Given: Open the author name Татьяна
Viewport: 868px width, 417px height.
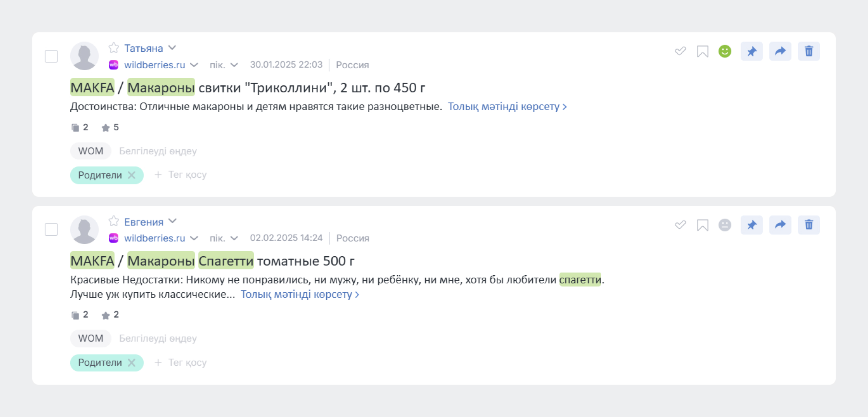Looking at the screenshot, I should pos(144,48).
